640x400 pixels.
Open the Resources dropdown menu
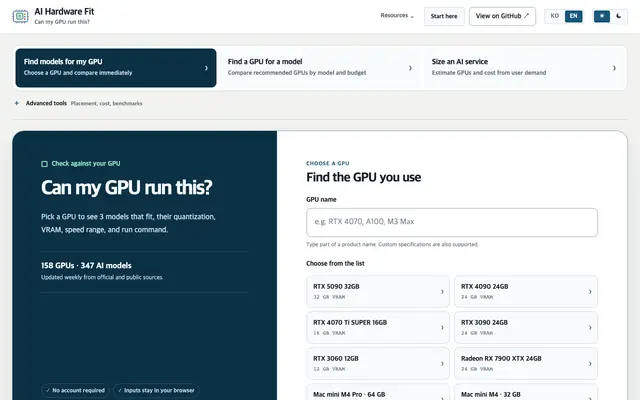point(397,16)
